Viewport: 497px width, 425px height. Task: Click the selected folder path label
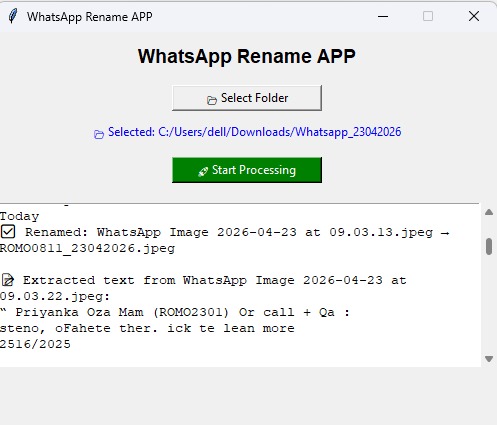(x=247, y=132)
